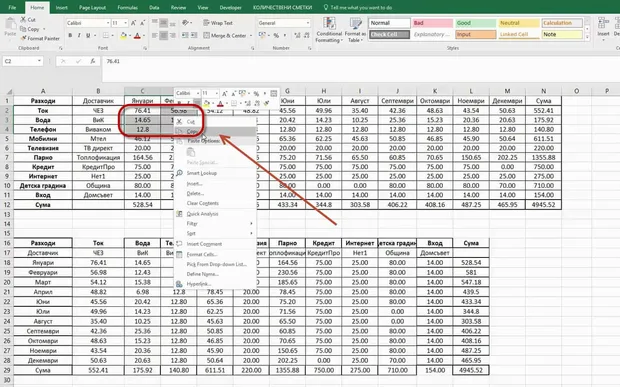
Task: Open the ribbon font size dropdown
Action: [126, 23]
